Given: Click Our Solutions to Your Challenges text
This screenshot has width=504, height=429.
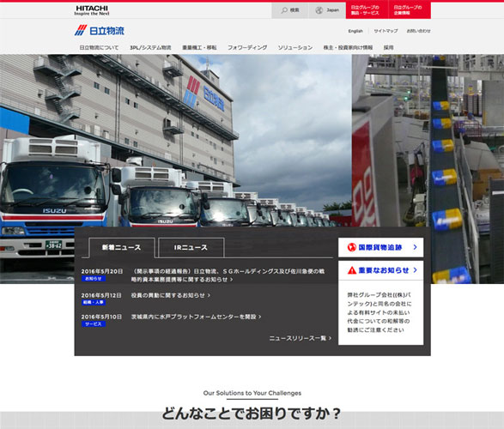Looking at the screenshot, I should pos(252,393).
